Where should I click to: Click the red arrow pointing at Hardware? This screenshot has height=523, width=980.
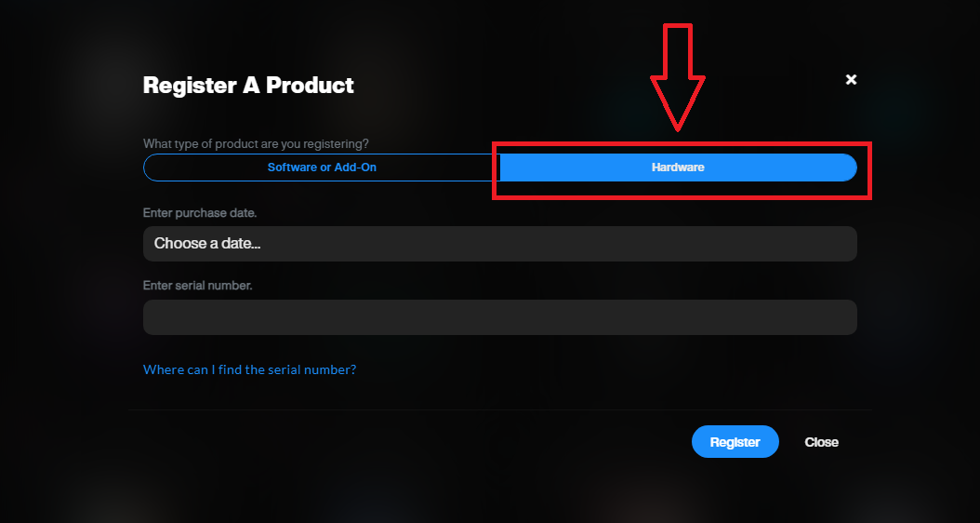(x=678, y=77)
